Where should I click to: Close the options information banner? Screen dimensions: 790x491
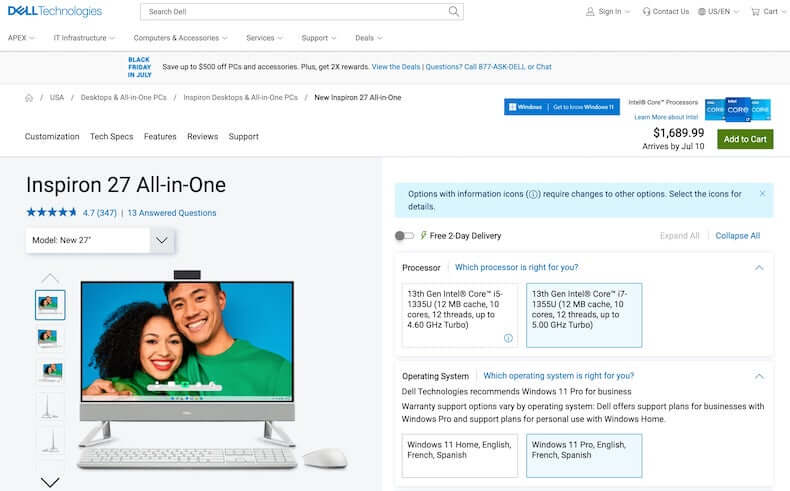[762, 193]
